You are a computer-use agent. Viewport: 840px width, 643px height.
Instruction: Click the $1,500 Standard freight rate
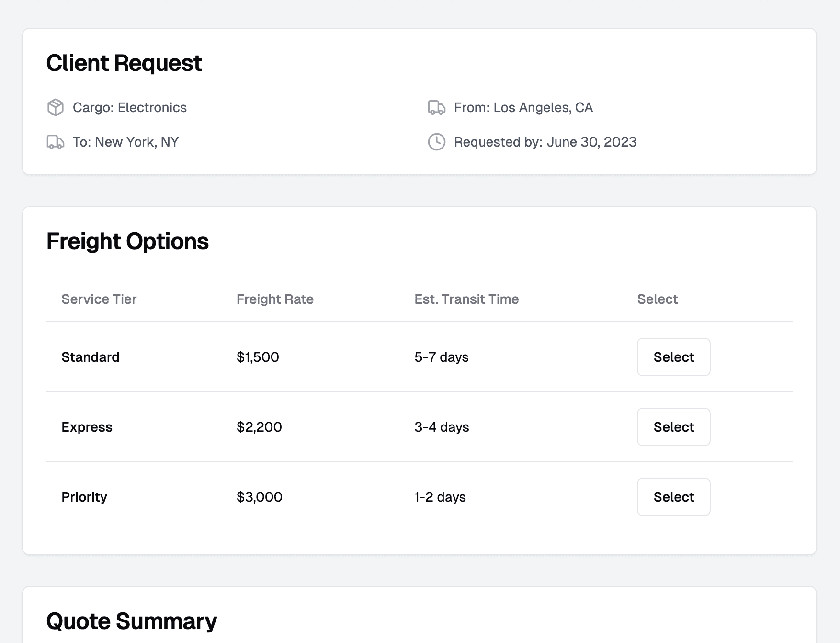click(258, 357)
